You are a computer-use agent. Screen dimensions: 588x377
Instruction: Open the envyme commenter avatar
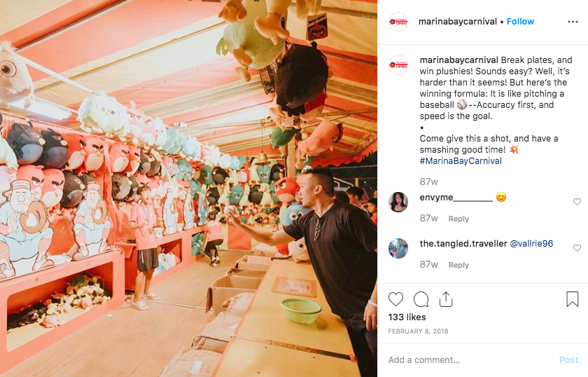click(398, 202)
